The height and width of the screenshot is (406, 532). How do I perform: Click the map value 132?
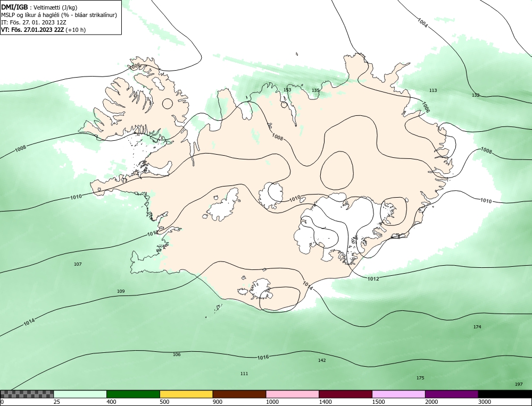click(476, 95)
